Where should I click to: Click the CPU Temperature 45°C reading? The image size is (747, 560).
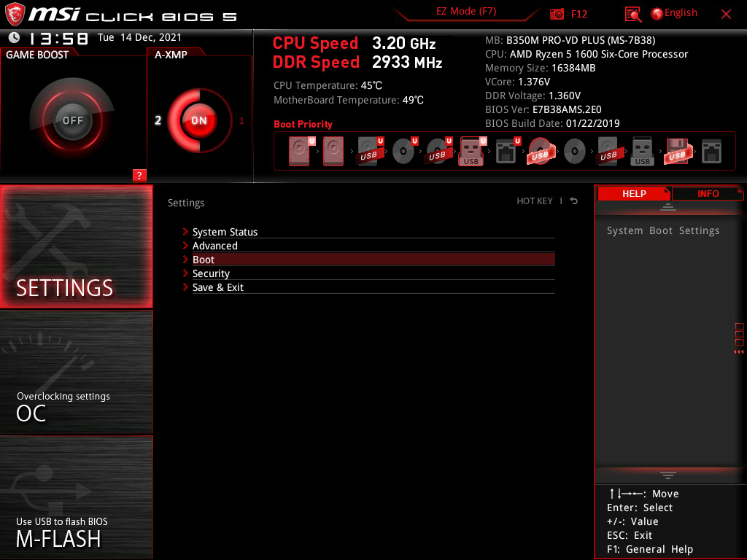click(328, 85)
